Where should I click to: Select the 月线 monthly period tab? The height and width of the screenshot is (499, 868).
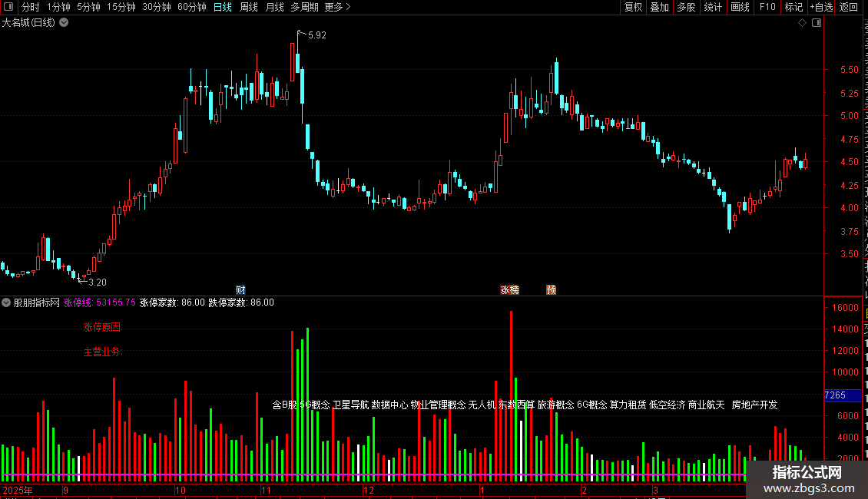coord(274,7)
